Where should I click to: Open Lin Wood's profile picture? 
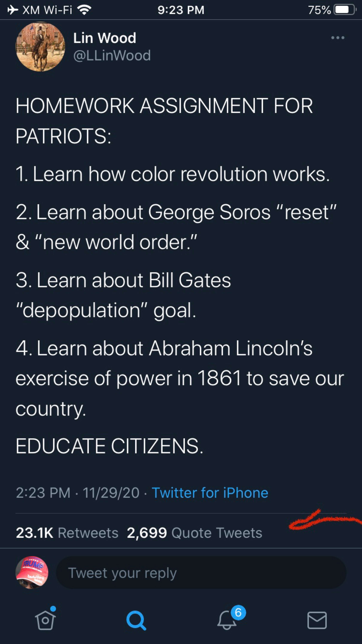(40, 47)
